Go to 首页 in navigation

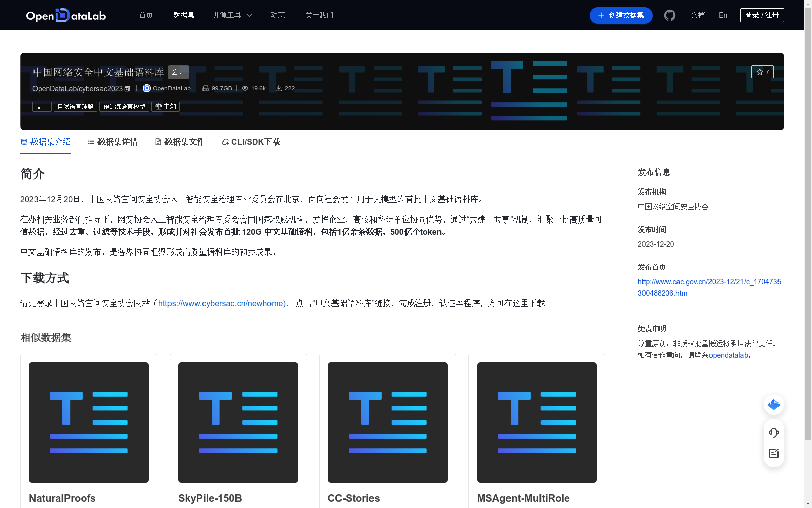click(146, 15)
